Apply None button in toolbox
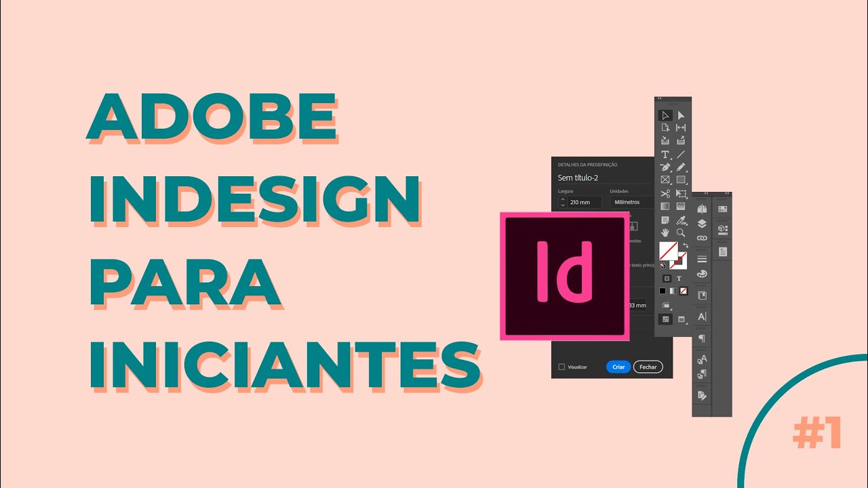The height and width of the screenshot is (488, 868). (x=684, y=291)
